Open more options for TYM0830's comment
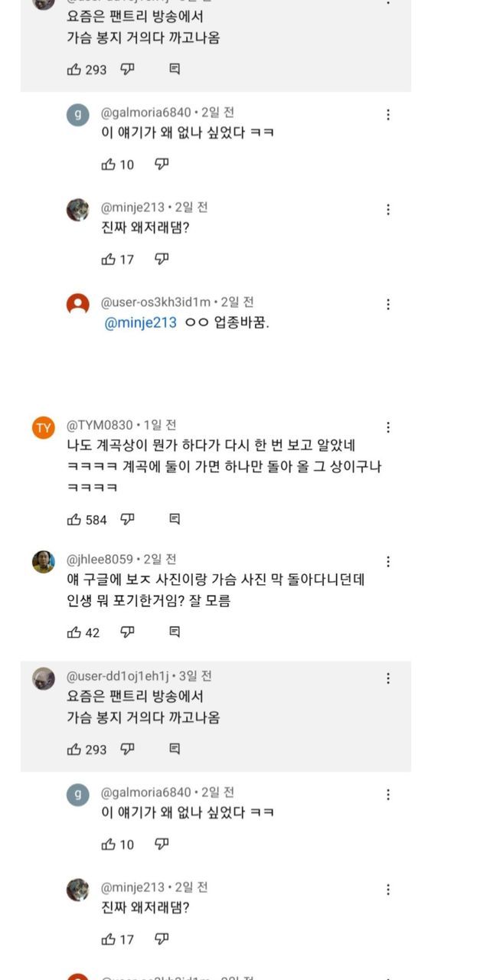Viewport: 490px width, 980px height. [x=388, y=427]
